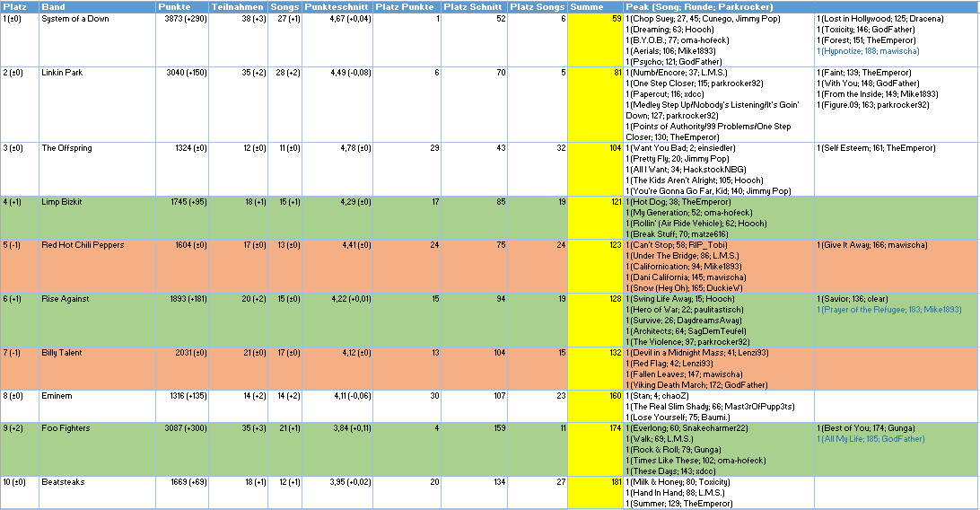The image size is (980, 510).
Task: Select the Band column header
Action: point(97,7)
